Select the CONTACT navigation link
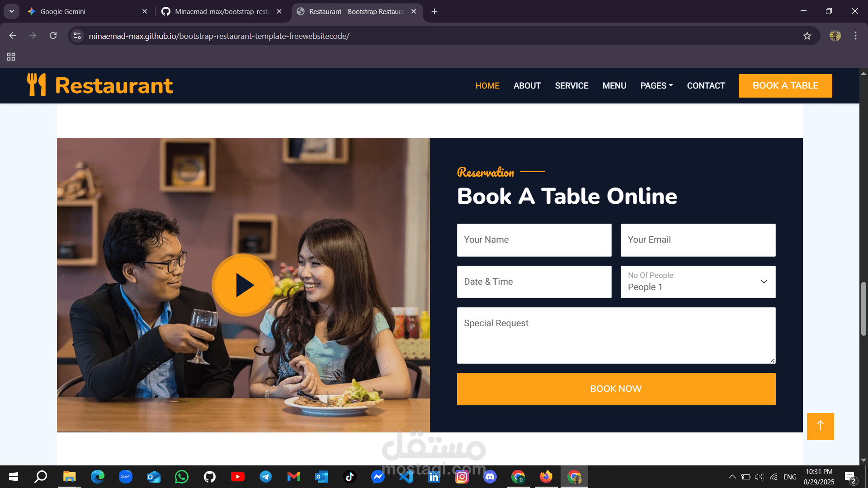Image resolution: width=868 pixels, height=488 pixels. click(706, 86)
